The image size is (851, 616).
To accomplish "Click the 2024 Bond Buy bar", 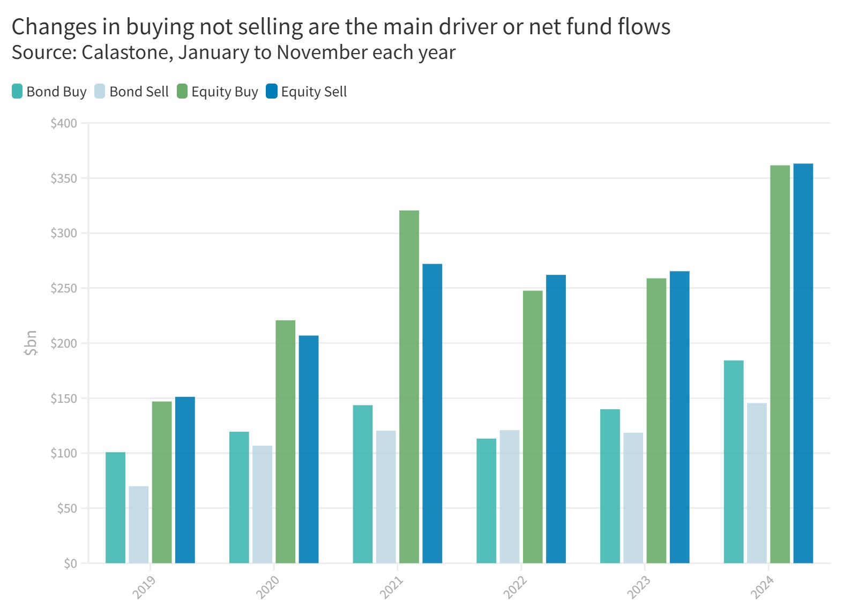I will [x=734, y=462].
